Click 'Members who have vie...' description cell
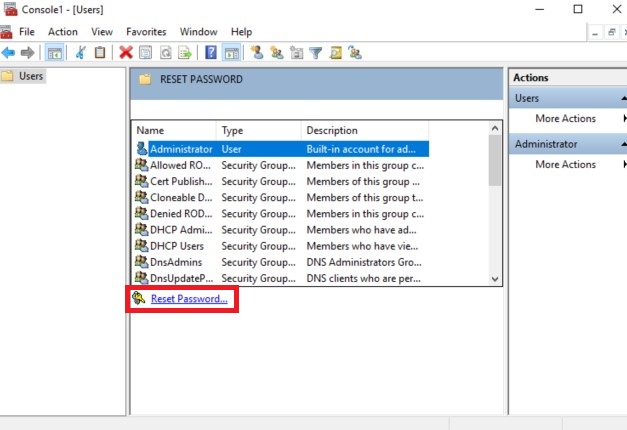The height and width of the screenshot is (430, 627). [x=362, y=246]
